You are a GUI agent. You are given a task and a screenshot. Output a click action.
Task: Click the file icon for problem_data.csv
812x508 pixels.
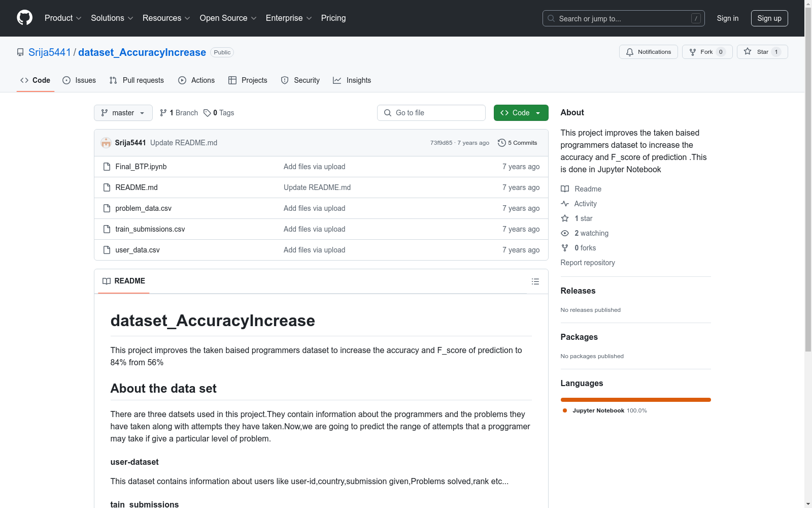pyautogui.click(x=107, y=208)
